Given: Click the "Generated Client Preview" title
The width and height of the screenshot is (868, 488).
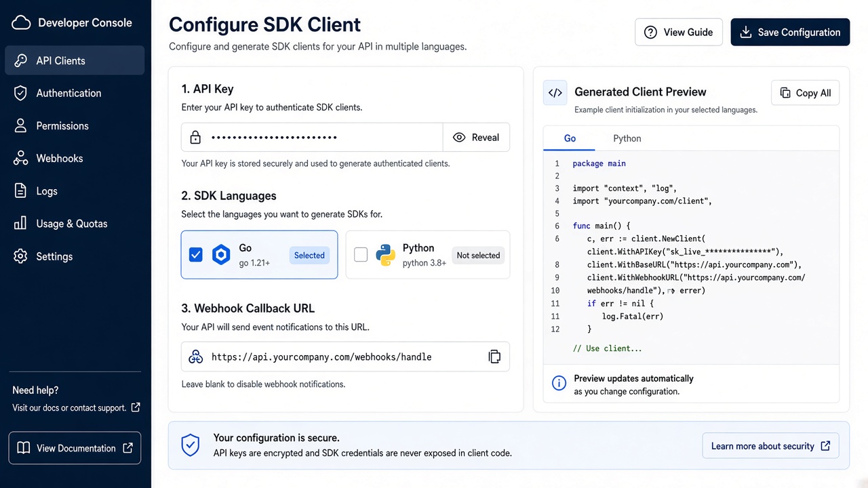Looking at the screenshot, I should point(640,92).
